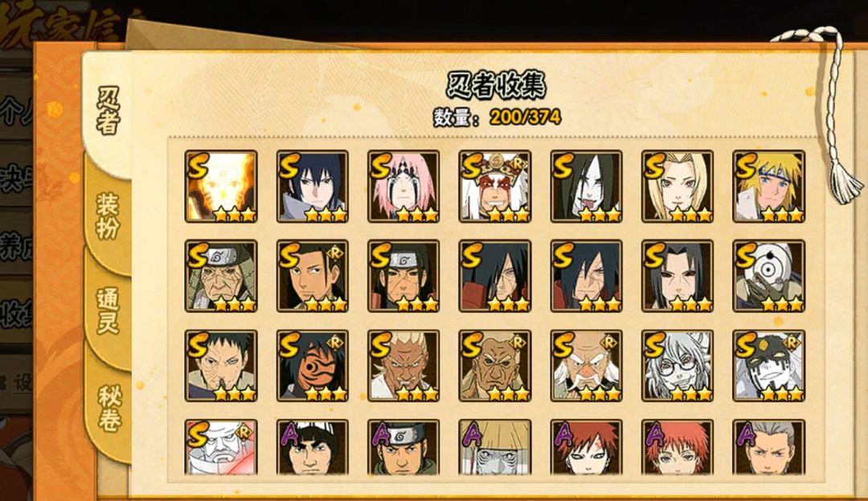Select the red-haired Gaara A-rank card

[x=586, y=447]
